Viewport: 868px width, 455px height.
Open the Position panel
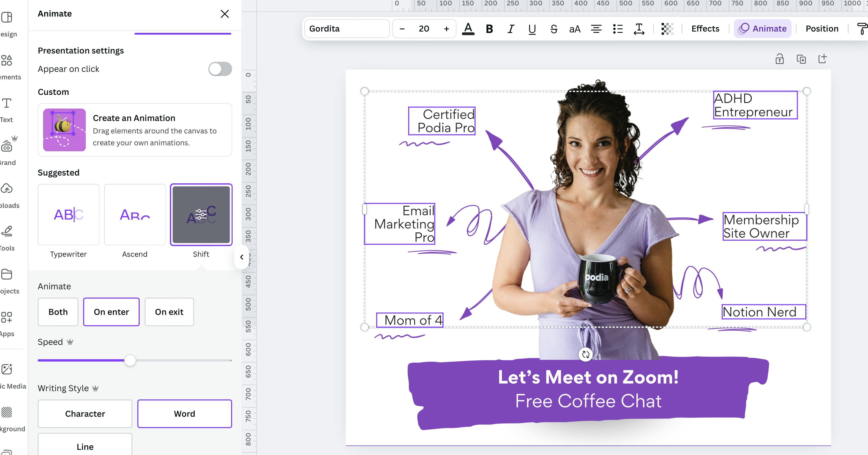coord(822,29)
